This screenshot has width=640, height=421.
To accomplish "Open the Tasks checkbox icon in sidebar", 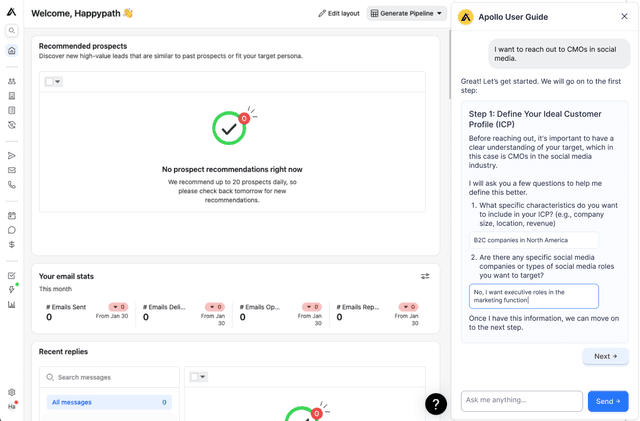I will point(11,276).
